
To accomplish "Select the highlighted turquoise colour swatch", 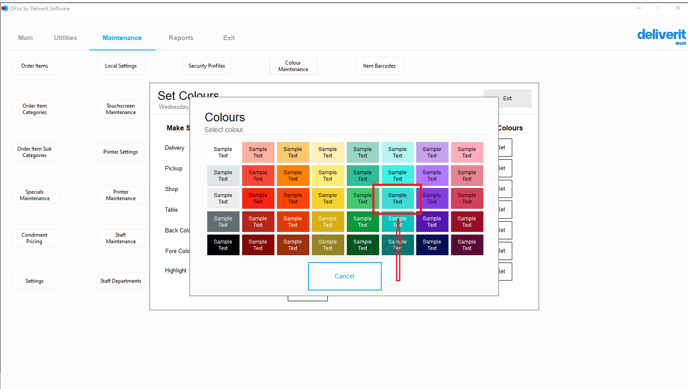I will 398,199.
